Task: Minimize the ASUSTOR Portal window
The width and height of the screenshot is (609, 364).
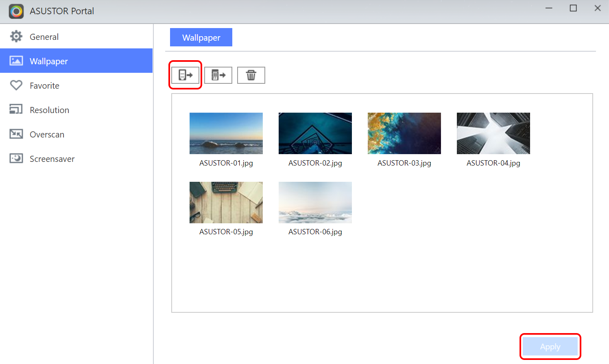Action: (x=549, y=8)
